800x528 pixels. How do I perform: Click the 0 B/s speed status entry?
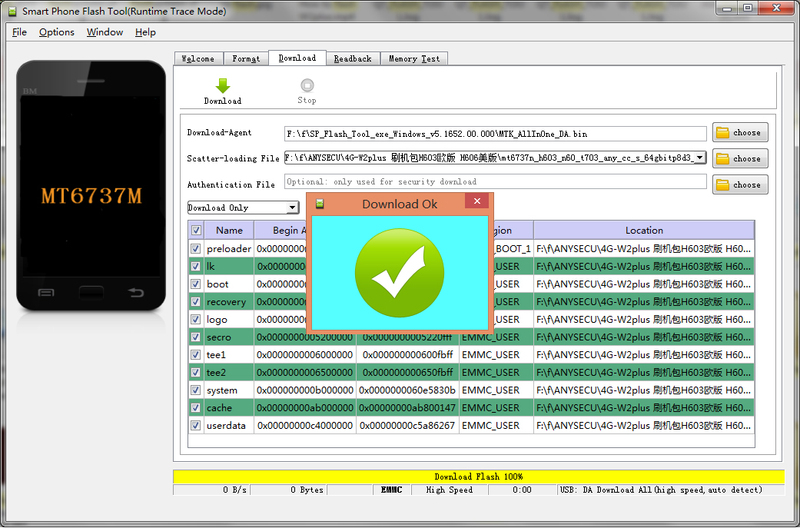point(234,490)
